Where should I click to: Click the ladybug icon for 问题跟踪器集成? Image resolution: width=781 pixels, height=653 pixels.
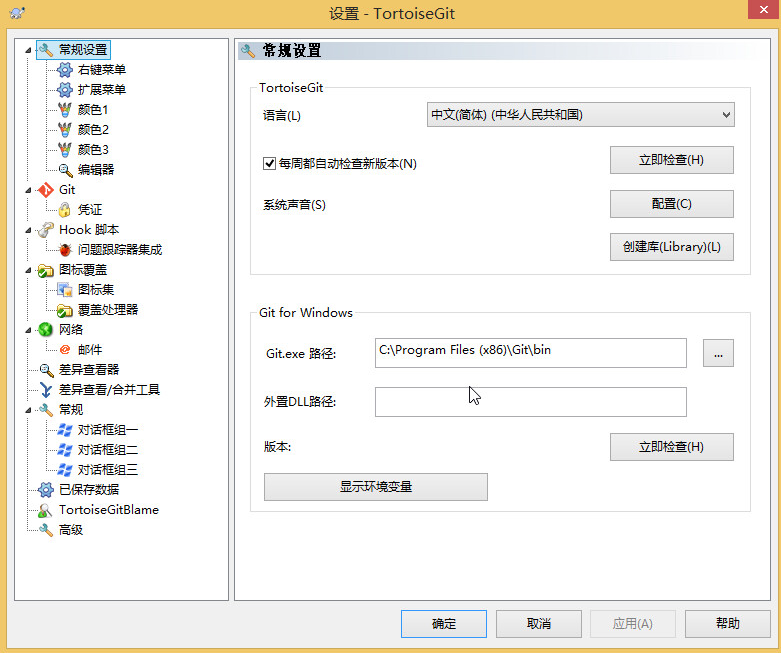pos(65,250)
